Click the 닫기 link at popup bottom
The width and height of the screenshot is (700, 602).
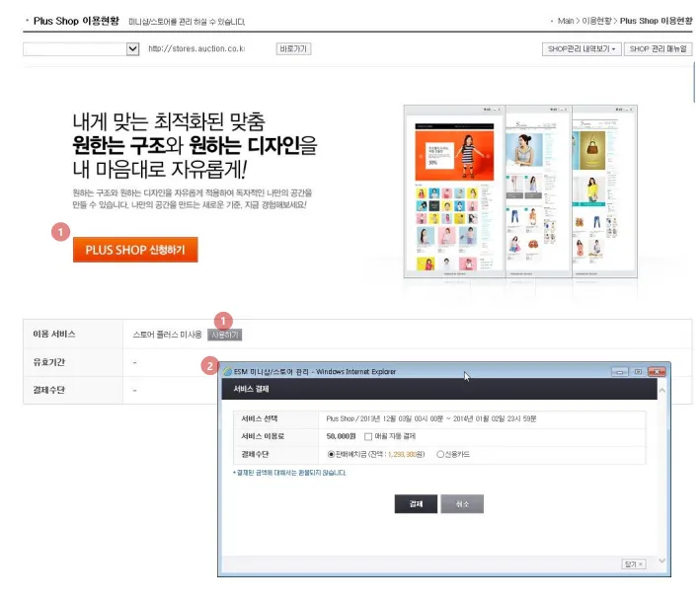tap(634, 564)
